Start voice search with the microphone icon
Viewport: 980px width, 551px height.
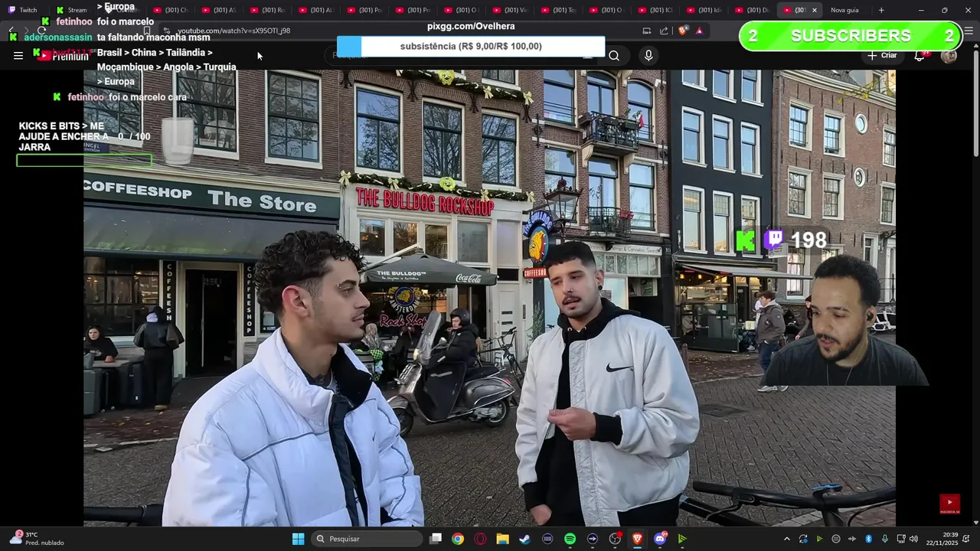tap(648, 55)
